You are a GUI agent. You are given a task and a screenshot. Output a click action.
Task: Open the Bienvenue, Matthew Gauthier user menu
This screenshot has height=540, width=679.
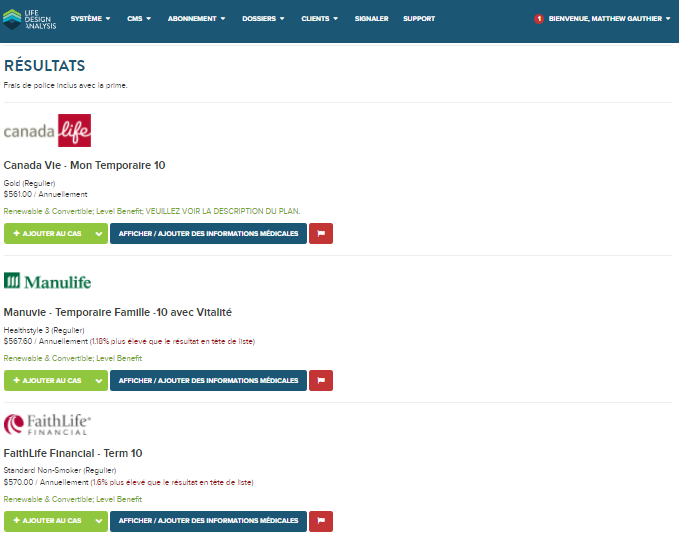(609, 19)
